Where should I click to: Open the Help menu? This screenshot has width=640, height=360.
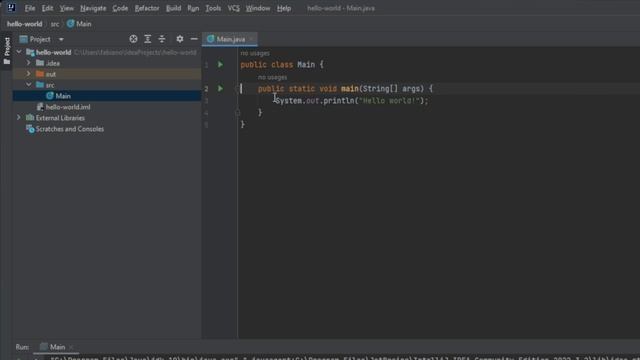pyautogui.click(x=284, y=8)
